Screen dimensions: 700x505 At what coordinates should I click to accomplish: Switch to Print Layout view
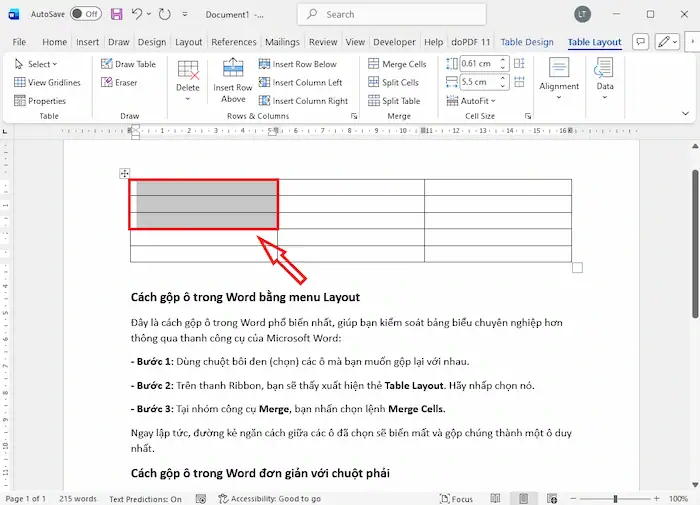(x=524, y=498)
